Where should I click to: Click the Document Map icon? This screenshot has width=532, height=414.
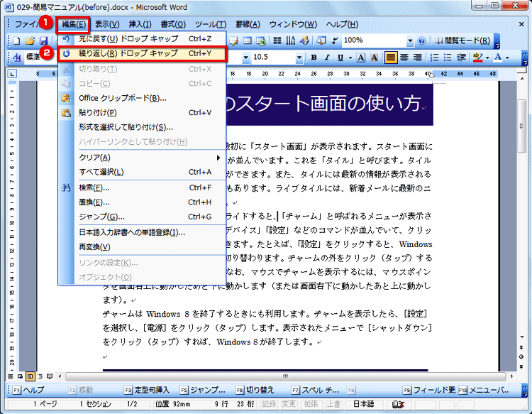(321, 40)
